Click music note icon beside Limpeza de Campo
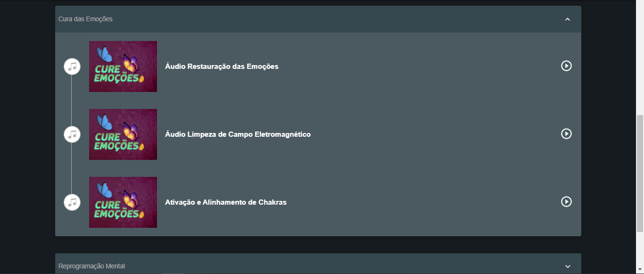Screen dimensions: 644x274 click(x=72, y=134)
